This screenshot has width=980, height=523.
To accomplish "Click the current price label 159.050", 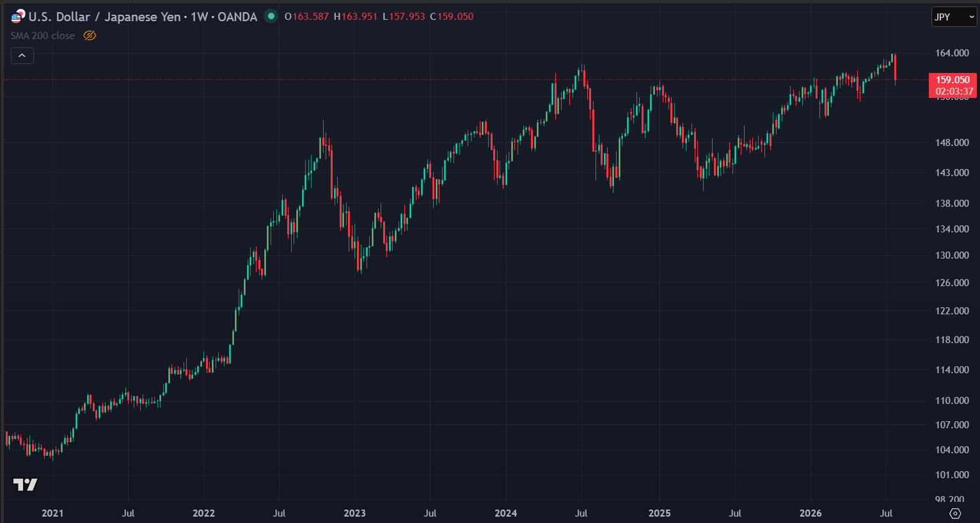I will 952,80.
